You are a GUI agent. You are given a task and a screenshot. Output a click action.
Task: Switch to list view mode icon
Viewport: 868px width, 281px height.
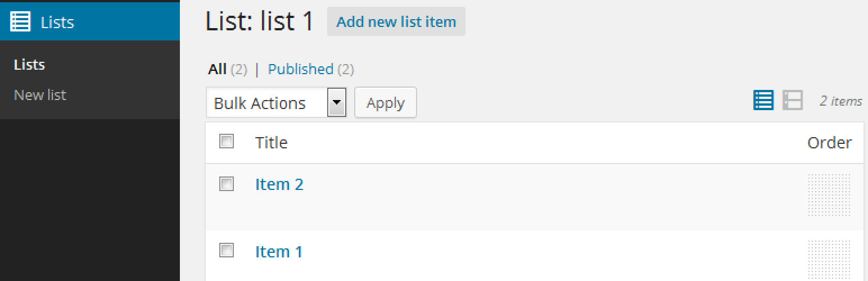(763, 100)
